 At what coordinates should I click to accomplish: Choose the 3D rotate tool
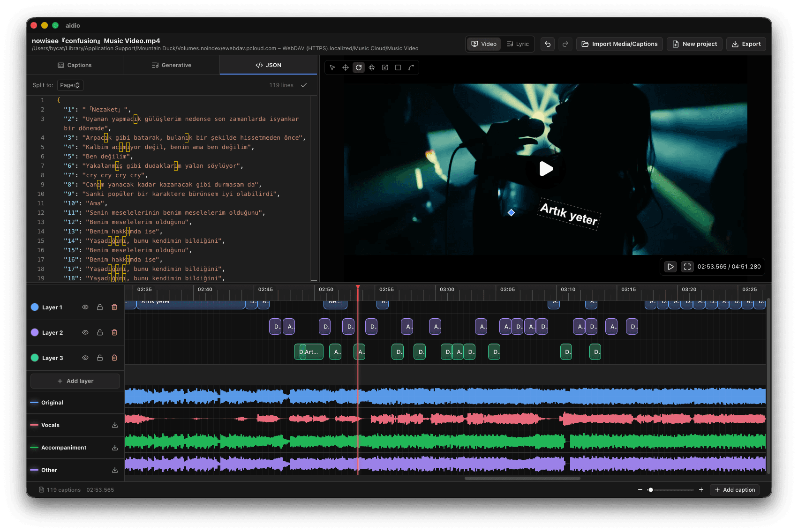[372, 67]
